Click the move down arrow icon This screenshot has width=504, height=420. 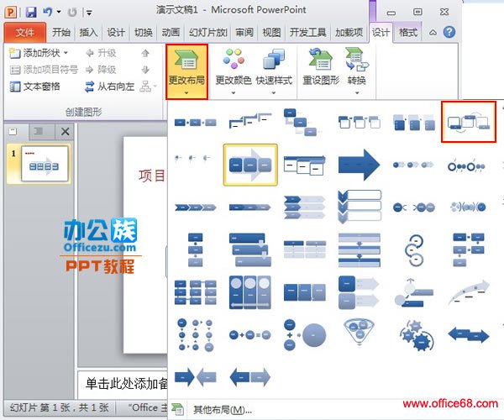[x=145, y=70]
